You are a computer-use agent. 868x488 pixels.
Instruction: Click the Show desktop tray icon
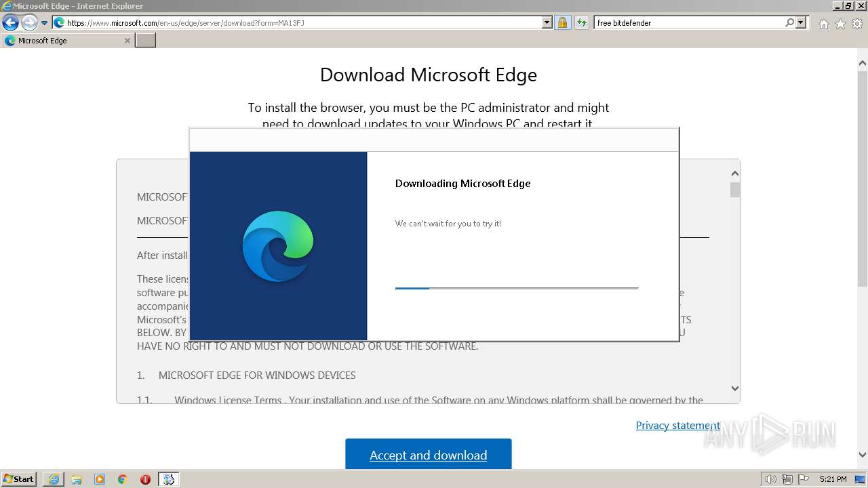tap(861, 479)
